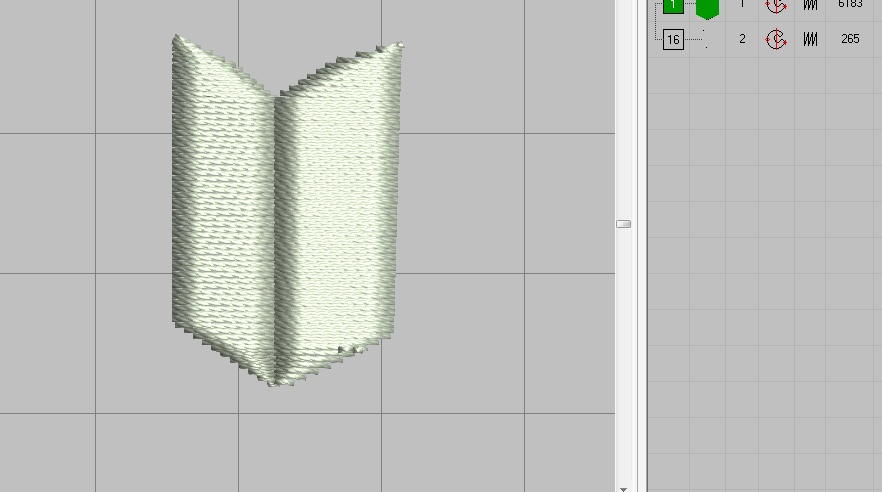
Task: Select the embroidered stitch shape on the canvas
Action: tap(286, 210)
